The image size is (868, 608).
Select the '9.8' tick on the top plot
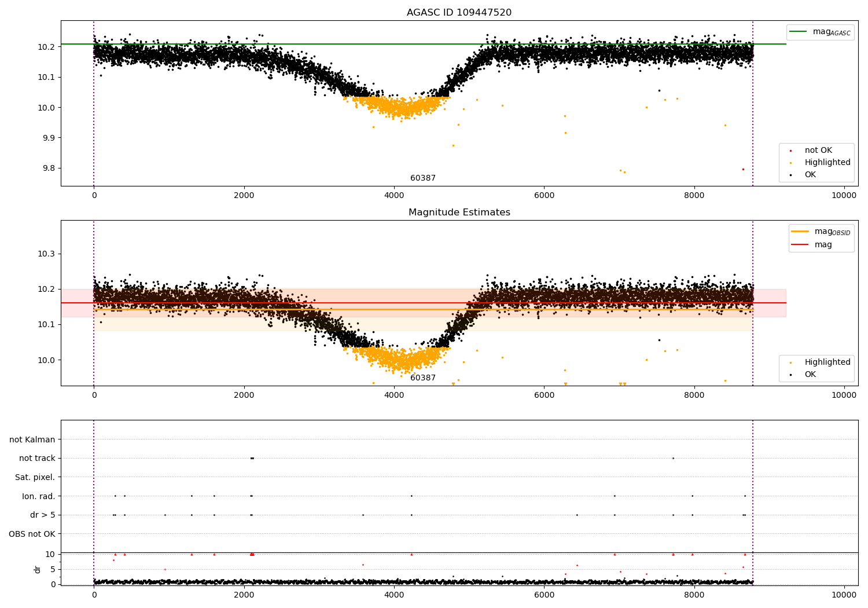tap(47, 169)
